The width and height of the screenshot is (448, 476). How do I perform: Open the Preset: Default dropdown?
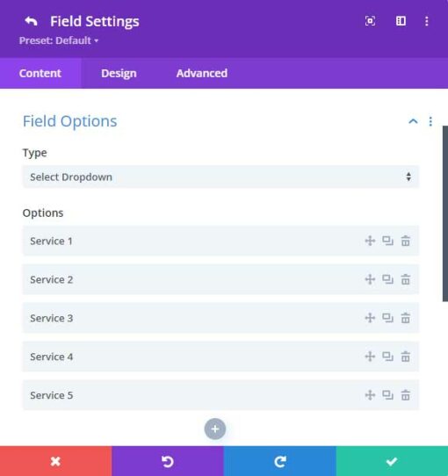tap(59, 40)
